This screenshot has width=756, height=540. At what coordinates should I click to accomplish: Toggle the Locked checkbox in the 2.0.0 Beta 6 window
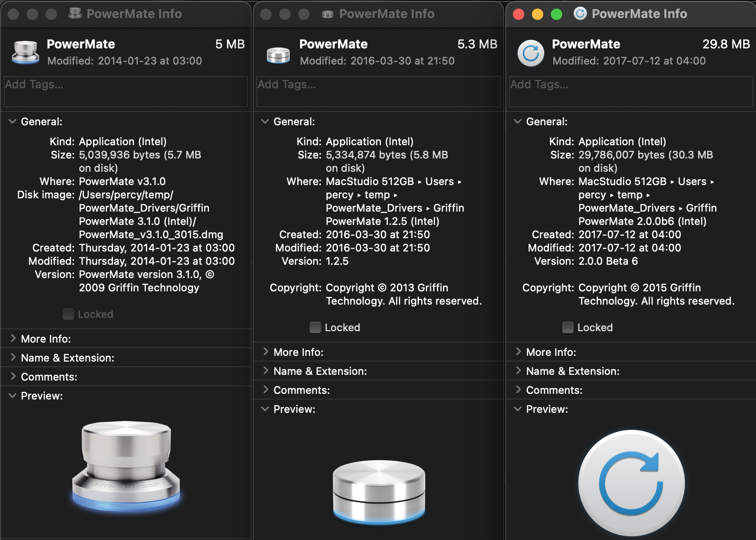[568, 327]
